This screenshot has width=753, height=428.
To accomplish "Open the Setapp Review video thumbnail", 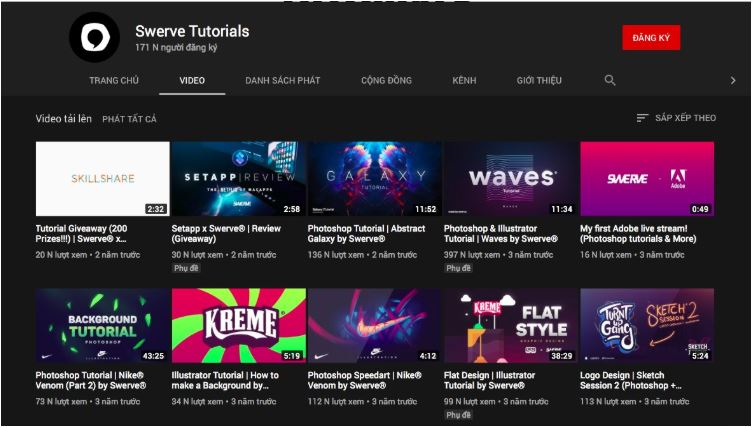I will click(239, 179).
